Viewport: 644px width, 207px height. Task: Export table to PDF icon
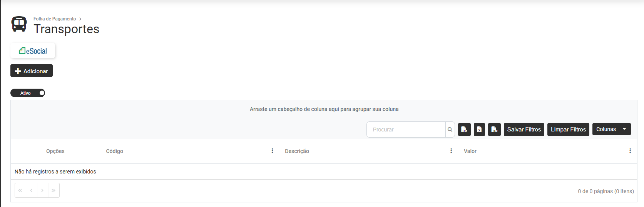coord(464,130)
